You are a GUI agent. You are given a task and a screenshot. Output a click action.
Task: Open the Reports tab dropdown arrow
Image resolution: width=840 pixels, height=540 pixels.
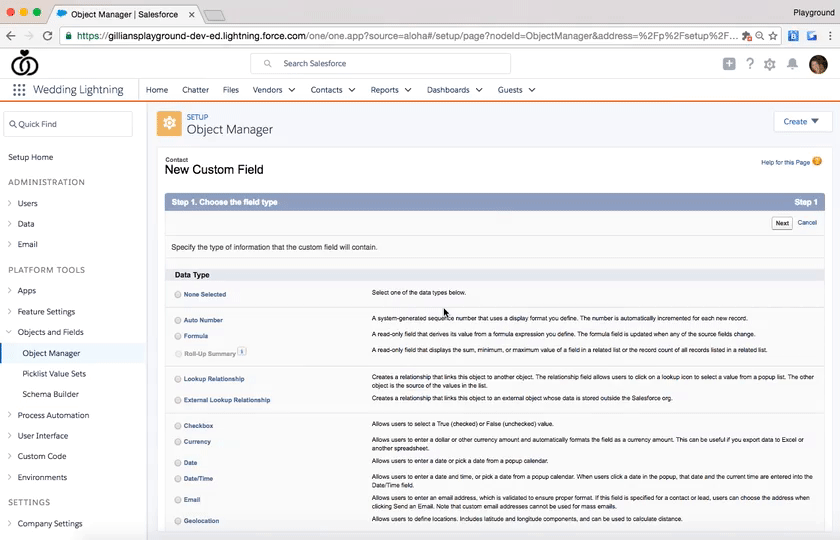tap(408, 90)
